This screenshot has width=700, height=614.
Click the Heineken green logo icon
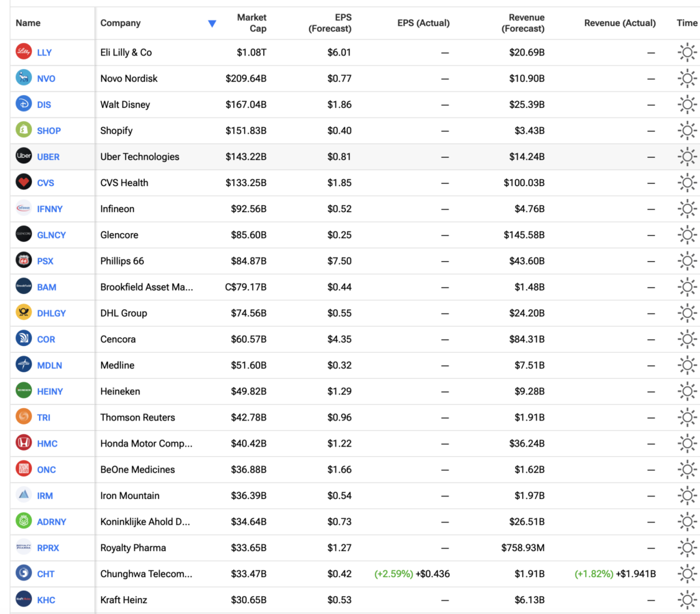click(24, 390)
